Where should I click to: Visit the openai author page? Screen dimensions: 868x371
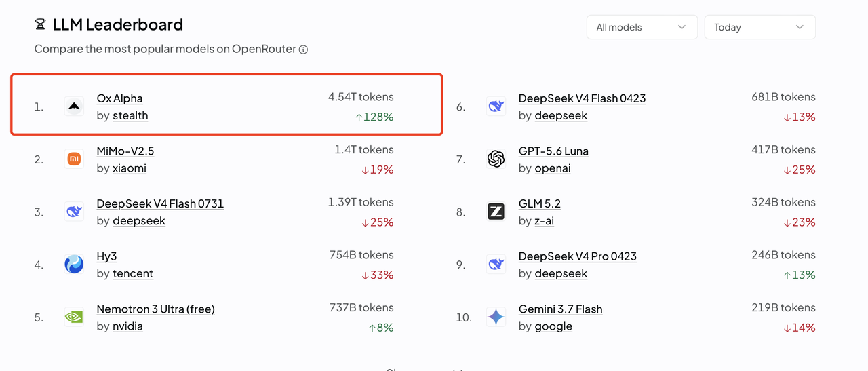(x=553, y=168)
